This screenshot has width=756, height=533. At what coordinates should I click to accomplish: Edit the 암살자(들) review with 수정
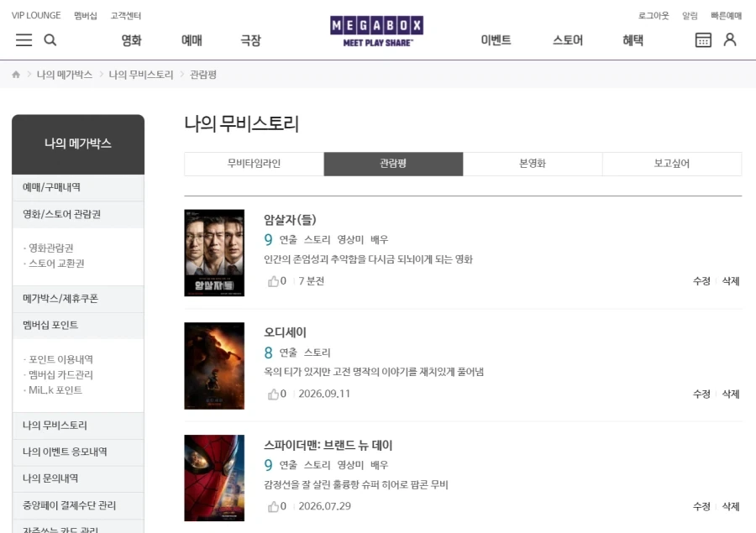[x=701, y=281]
